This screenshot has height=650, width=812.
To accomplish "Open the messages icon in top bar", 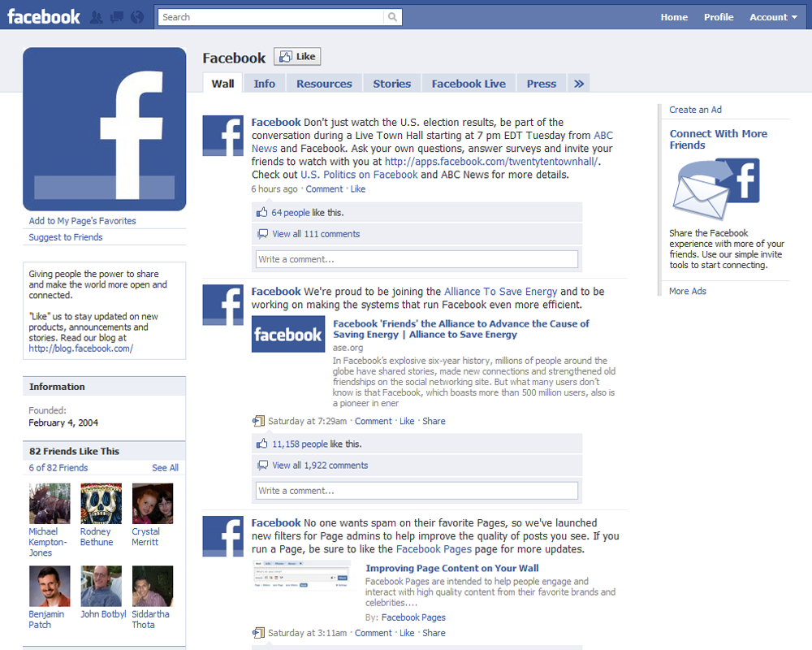I will (x=117, y=17).
